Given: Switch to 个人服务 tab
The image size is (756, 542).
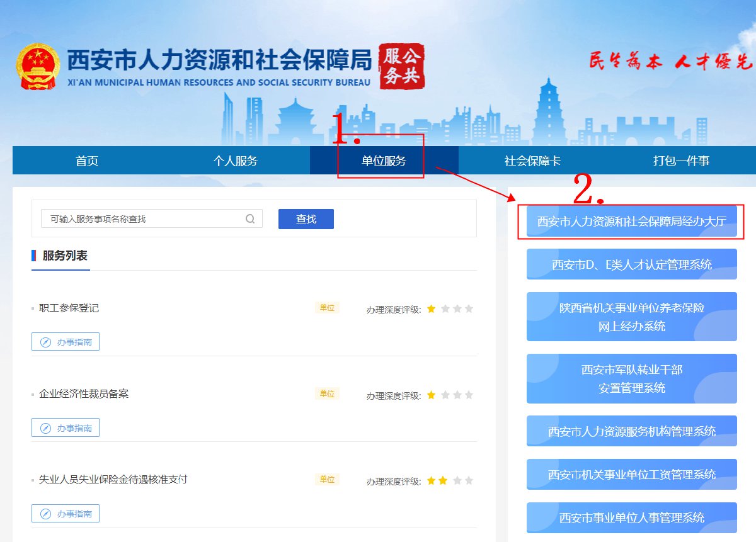Looking at the screenshot, I should (235, 161).
